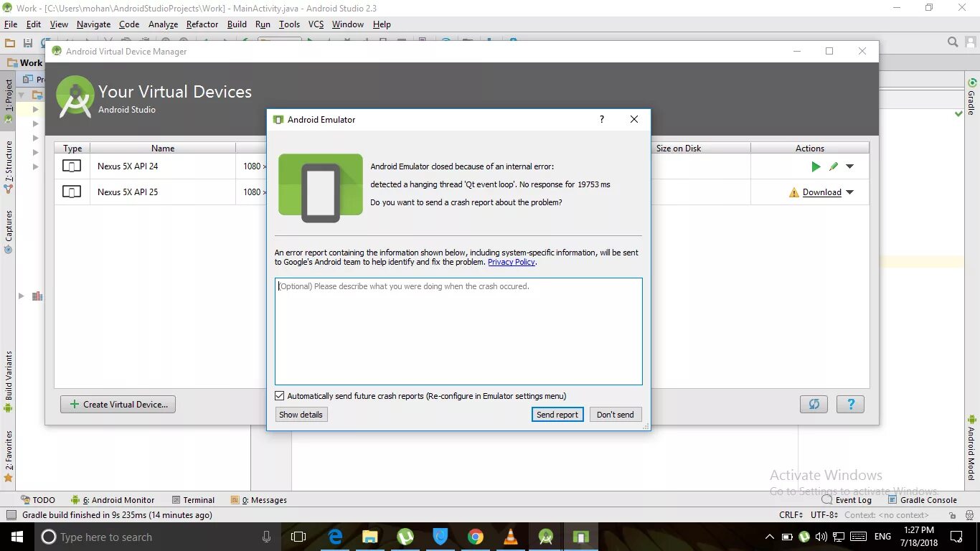The height and width of the screenshot is (551, 980).
Task: Click the device type icon for Nexus 5X API 25
Action: click(72, 192)
